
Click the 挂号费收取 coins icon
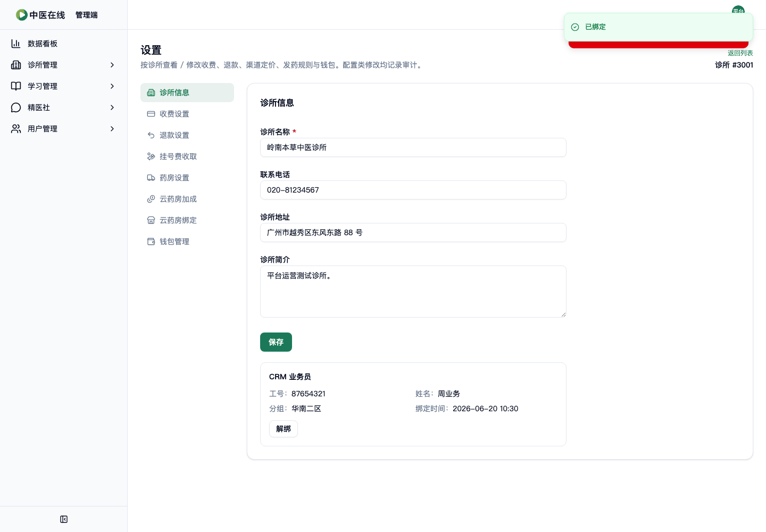pos(151,156)
